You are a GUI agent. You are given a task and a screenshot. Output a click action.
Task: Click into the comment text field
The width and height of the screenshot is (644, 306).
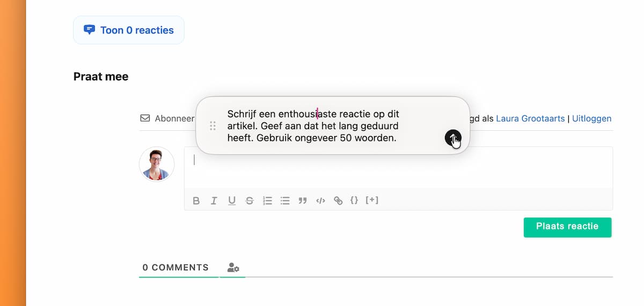[397, 167]
